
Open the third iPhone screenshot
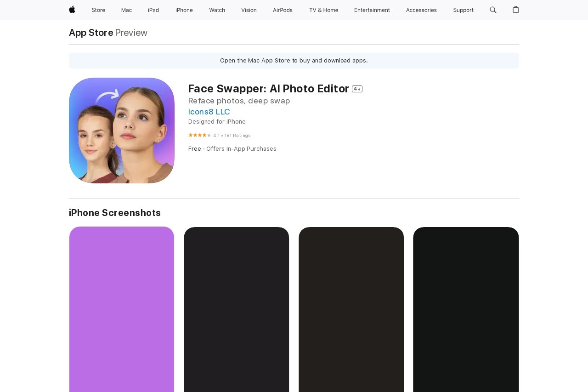351,309
